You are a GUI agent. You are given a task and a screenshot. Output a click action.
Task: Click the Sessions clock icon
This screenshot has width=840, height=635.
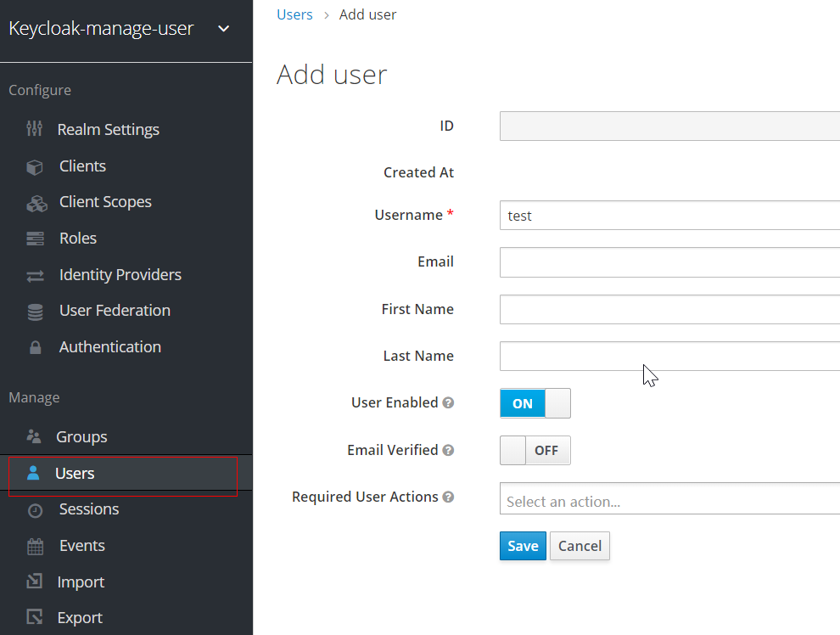click(x=36, y=510)
